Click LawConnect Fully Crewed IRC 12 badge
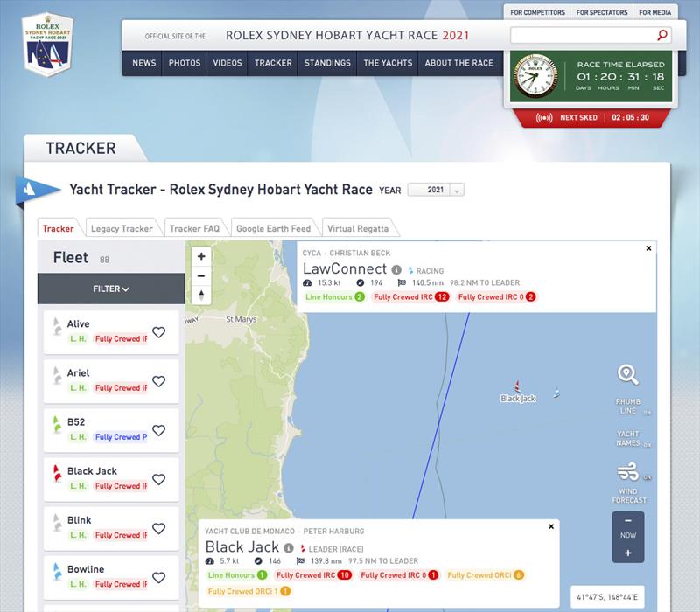 tap(410, 297)
